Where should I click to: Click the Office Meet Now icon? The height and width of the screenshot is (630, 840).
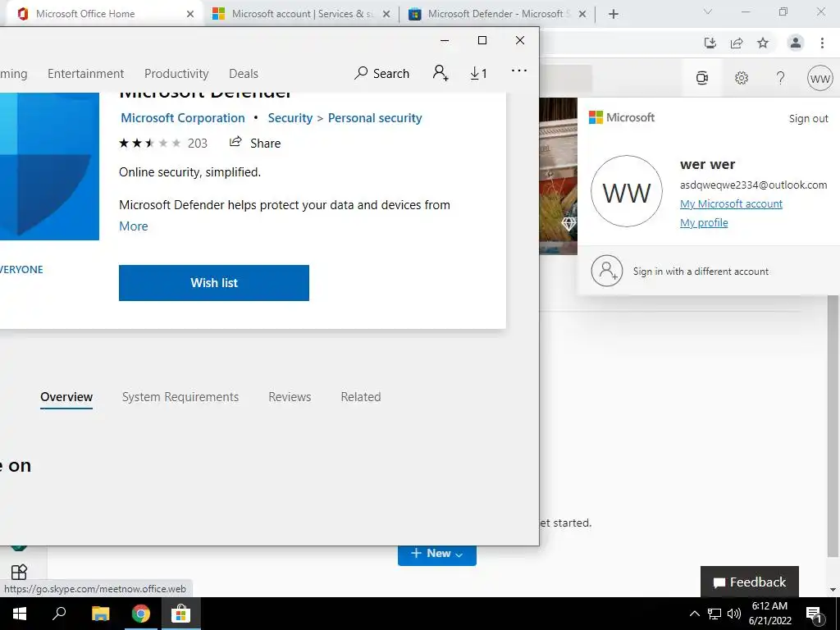[702, 78]
